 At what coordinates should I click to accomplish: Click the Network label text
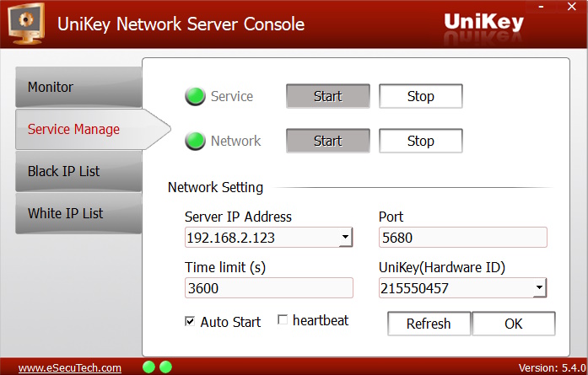pos(235,141)
